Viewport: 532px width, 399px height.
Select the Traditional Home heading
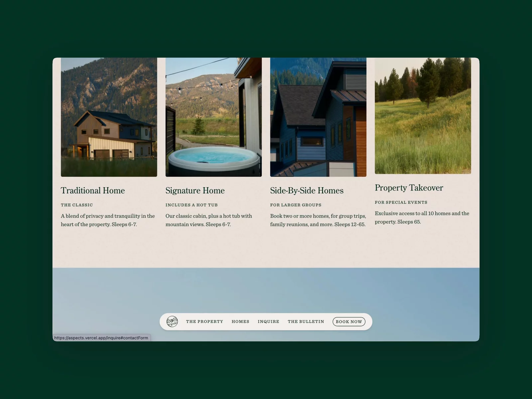tap(93, 191)
